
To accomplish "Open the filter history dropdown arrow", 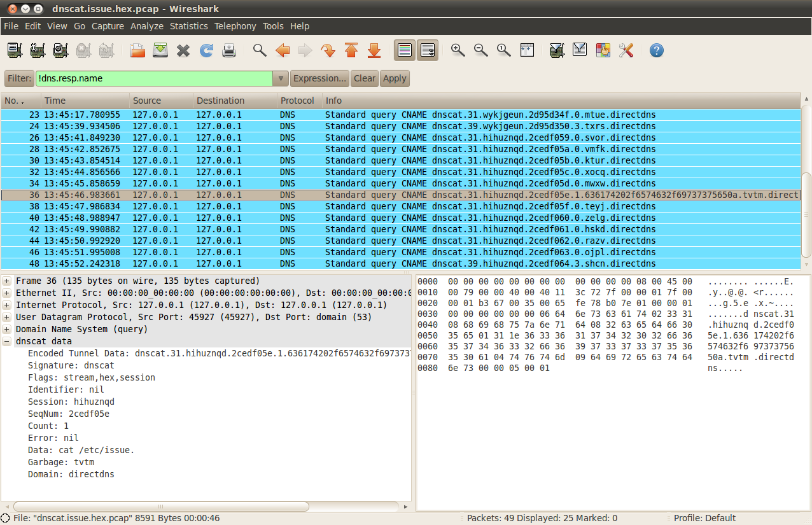I will tap(281, 78).
